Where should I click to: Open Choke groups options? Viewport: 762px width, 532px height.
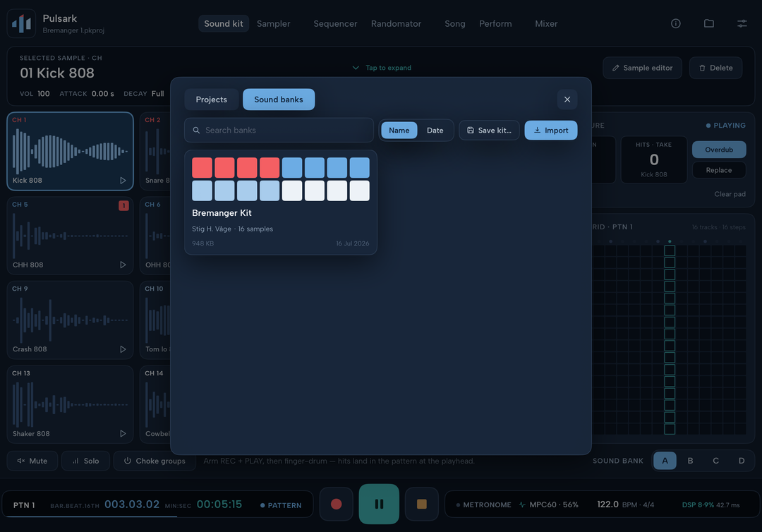pos(155,461)
